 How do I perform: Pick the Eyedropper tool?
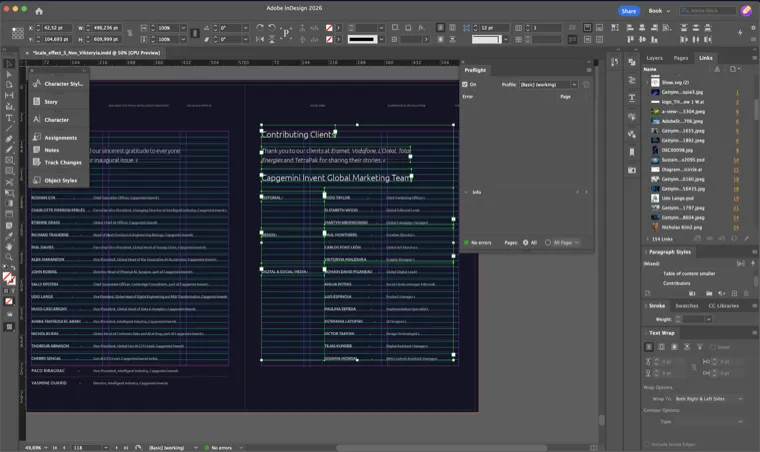pos(9,236)
